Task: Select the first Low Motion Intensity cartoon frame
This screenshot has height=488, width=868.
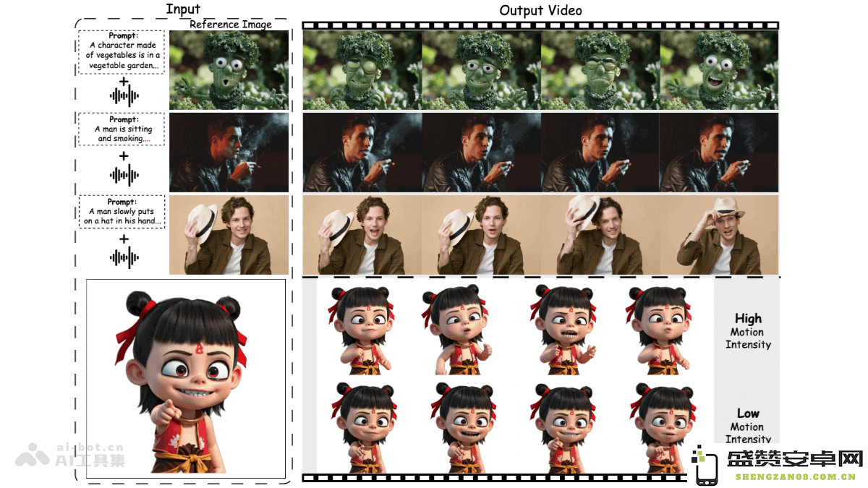Action: [361, 428]
